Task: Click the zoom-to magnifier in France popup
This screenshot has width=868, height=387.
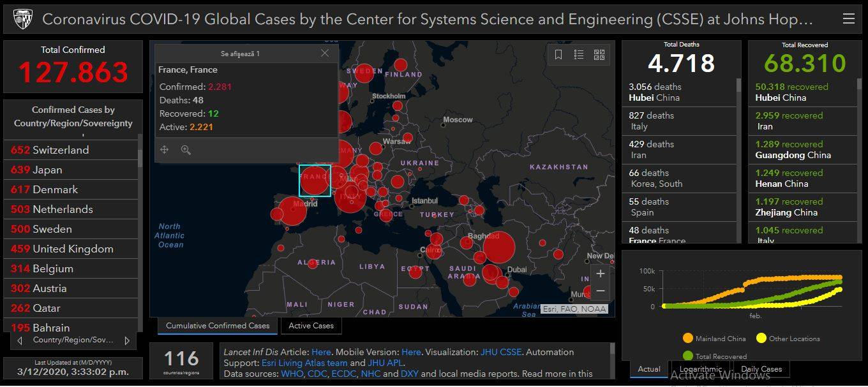Action: tap(186, 150)
